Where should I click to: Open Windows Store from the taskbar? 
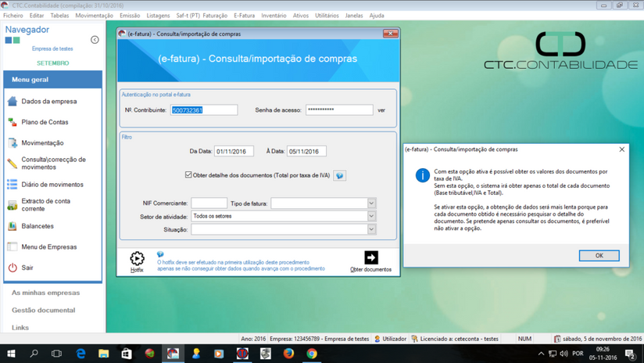point(127,354)
